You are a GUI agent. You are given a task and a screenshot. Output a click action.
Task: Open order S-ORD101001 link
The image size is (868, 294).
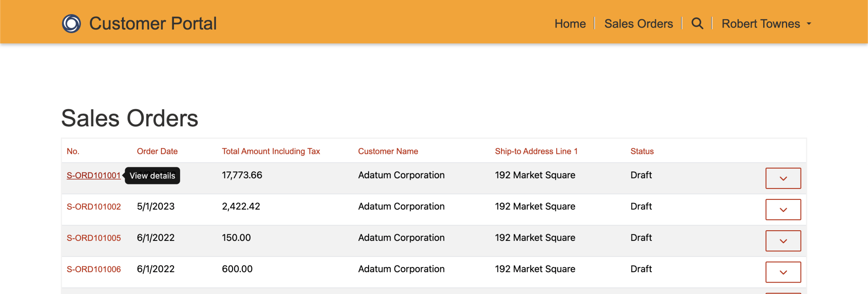click(93, 175)
